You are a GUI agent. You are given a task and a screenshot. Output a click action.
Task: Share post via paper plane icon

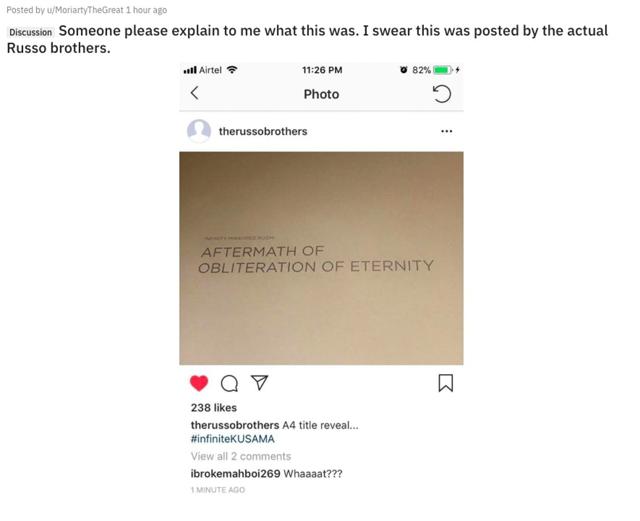coord(260,383)
